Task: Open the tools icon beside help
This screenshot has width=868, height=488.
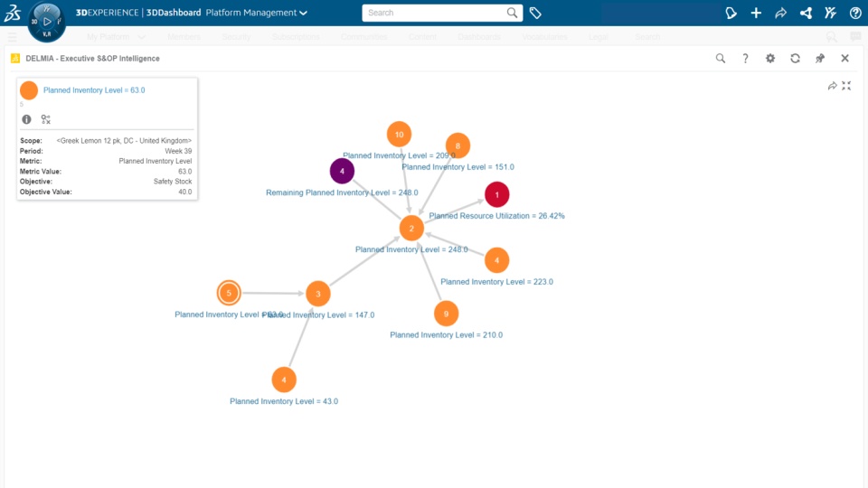Action: click(830, 13)
